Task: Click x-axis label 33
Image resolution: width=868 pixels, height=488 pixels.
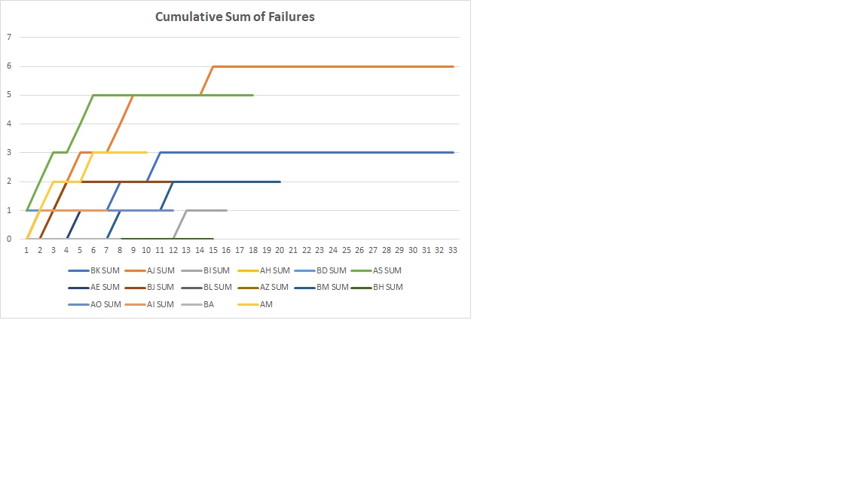Action: tap(452, 250)
